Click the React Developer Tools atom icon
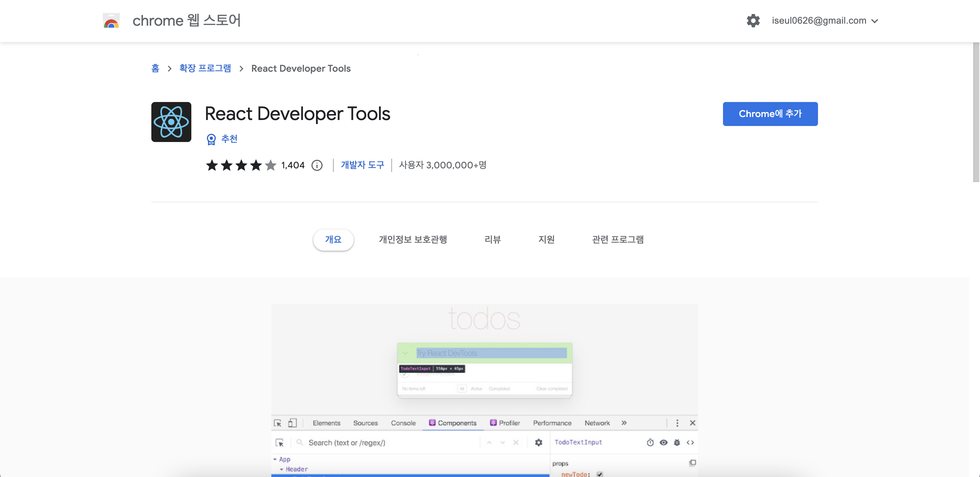The width and height of the screenshot is (980, 477). [171, 122]
